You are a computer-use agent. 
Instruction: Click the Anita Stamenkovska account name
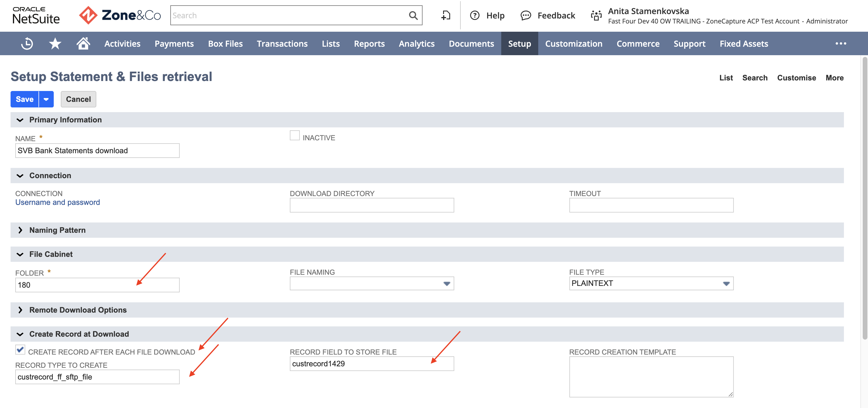click(x=648, y=11)
